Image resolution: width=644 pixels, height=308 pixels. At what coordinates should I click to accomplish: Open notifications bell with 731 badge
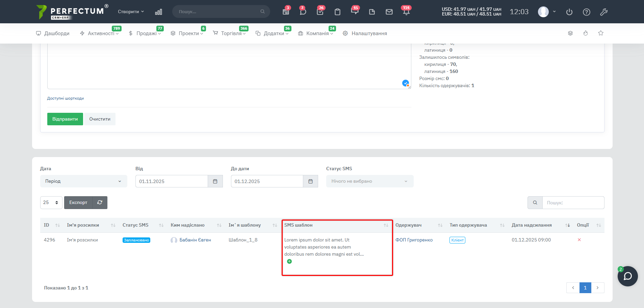(x=406, y=12)
